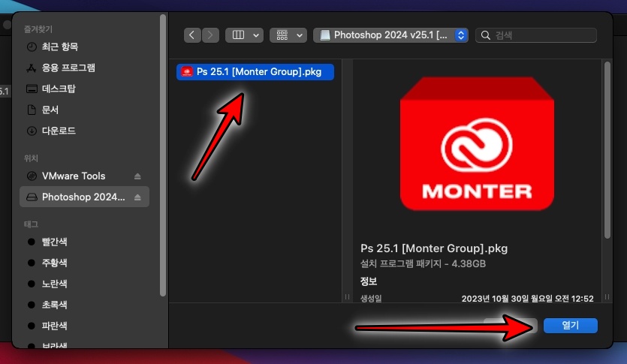Eject the Photoshop 2024... volume
Image resolution: width=627 pixels, height=364 pixels.
[137, 197]
